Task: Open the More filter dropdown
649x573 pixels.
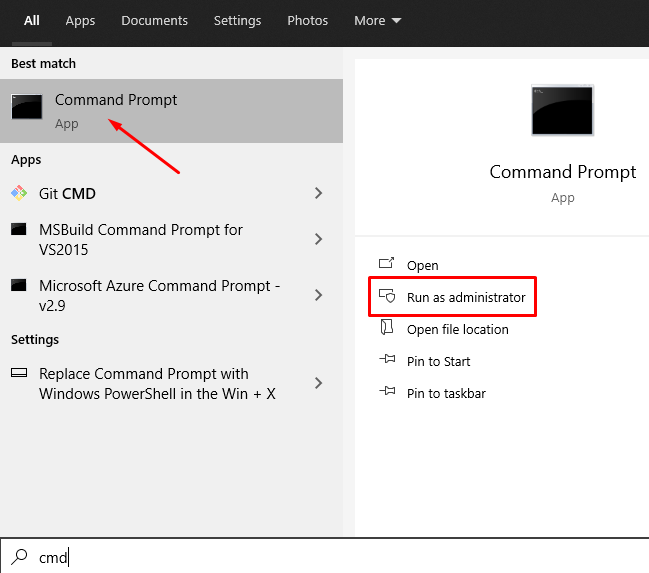Action: (x=377, y=20)
